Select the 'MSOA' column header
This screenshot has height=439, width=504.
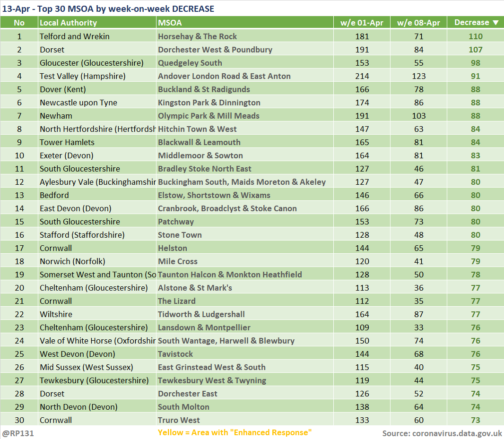(244, 23)
